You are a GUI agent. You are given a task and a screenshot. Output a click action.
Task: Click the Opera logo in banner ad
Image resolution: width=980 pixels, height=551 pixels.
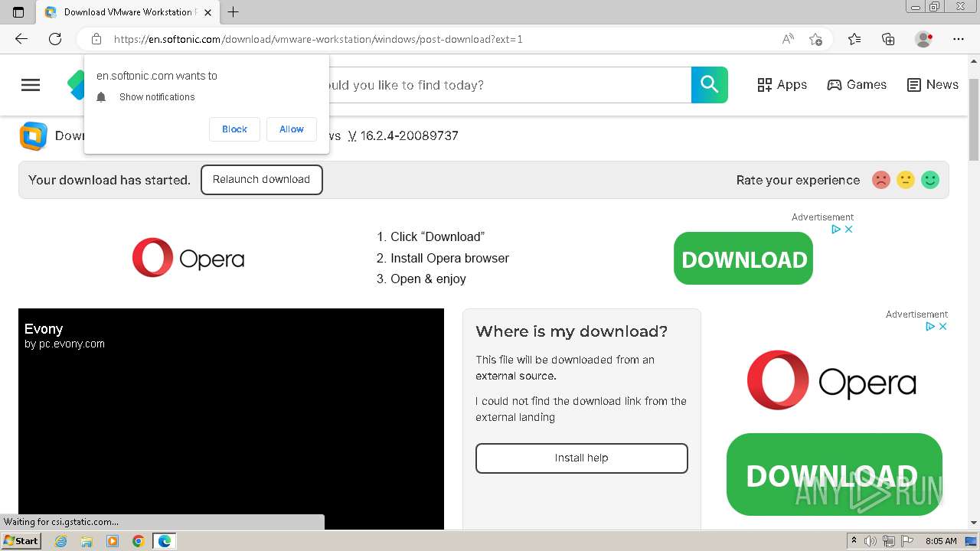(x=188, y=258)
